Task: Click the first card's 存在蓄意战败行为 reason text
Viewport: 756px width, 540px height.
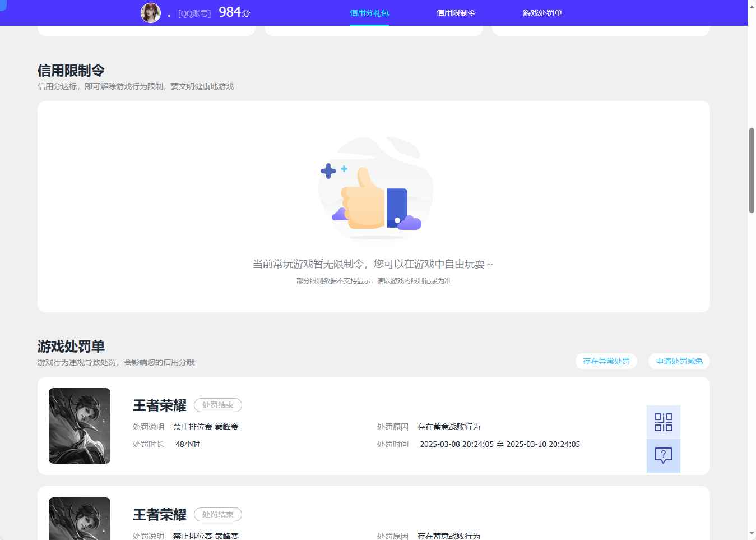Action: (x=449, y=427)
